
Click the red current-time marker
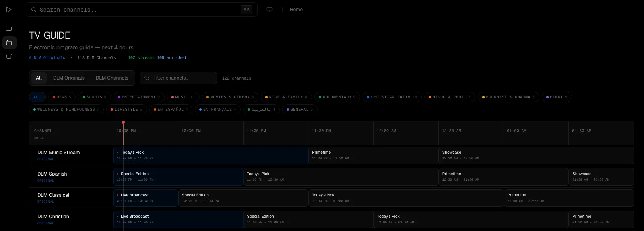123,123
